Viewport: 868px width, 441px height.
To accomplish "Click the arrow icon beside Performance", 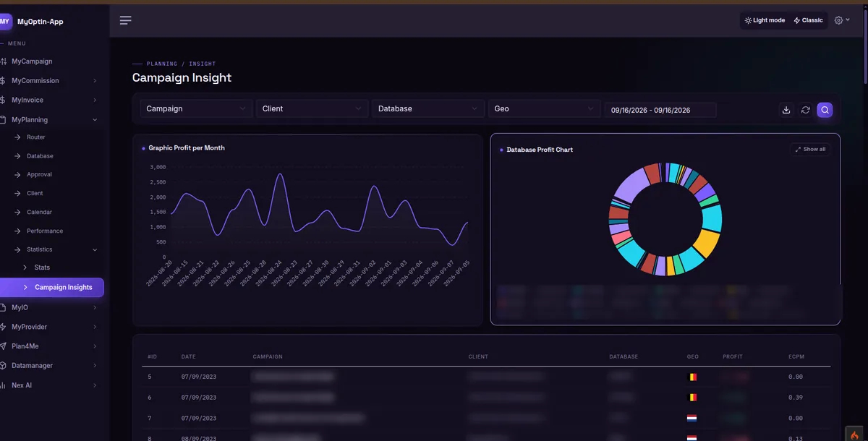I will coord(18,231).
